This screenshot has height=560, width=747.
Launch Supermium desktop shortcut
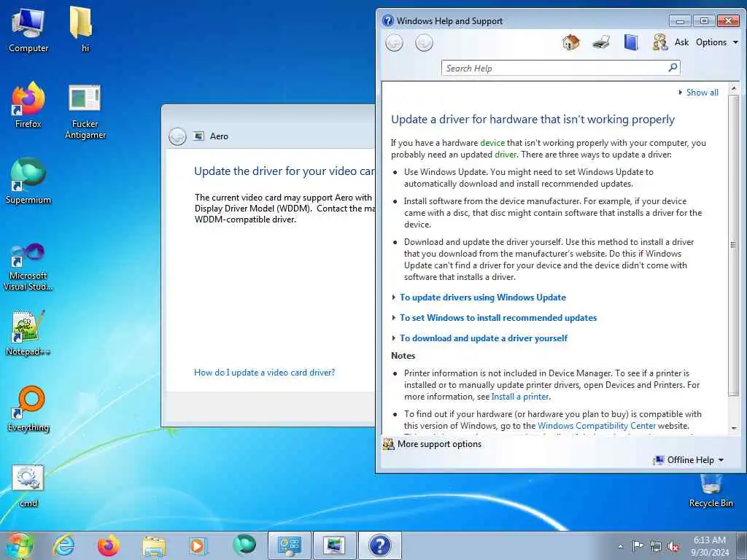pyautogui.click(x=28, y=182)
